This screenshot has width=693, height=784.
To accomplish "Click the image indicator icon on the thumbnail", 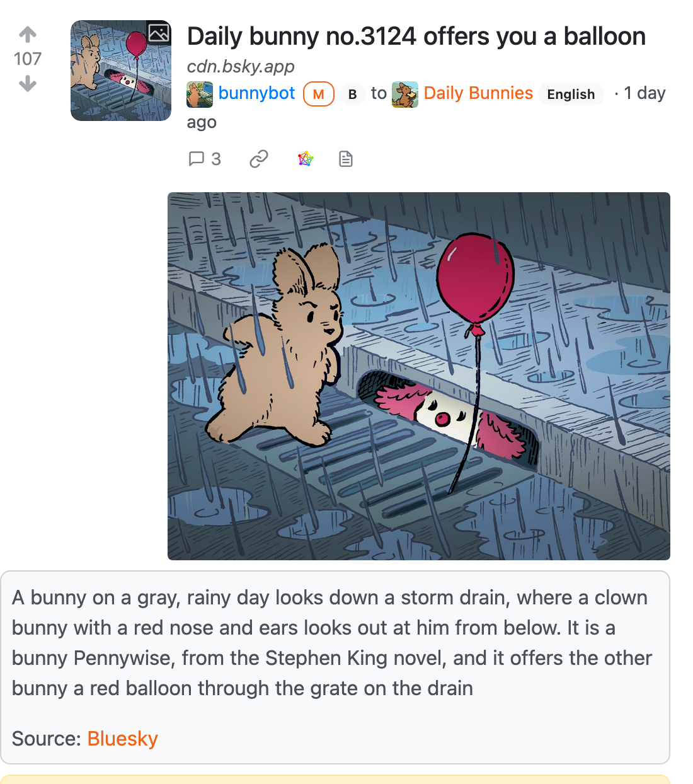I will 159,32.
